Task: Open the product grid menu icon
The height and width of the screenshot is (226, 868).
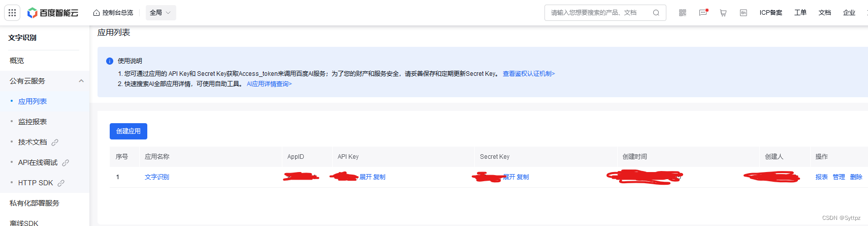Action: 12,12
